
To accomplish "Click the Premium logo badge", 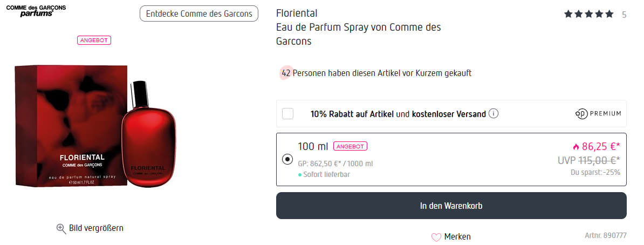I will point(598,114).
